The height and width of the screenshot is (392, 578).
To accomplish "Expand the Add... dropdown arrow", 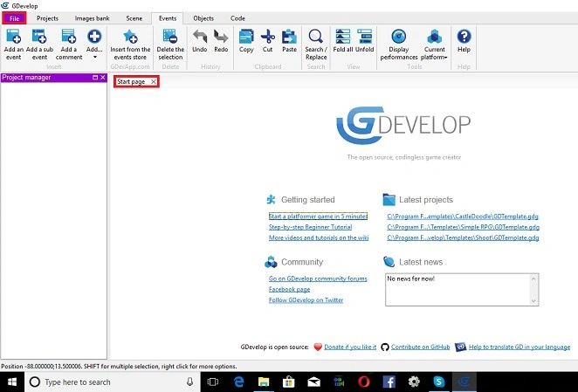I will [x=95, y=57].
